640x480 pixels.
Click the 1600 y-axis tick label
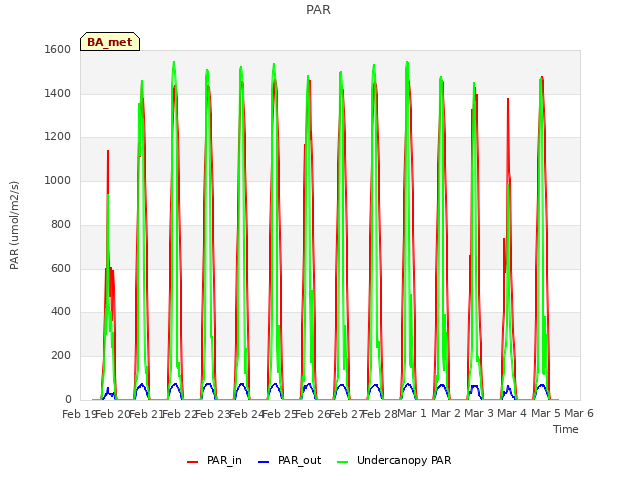pos(58,49)
